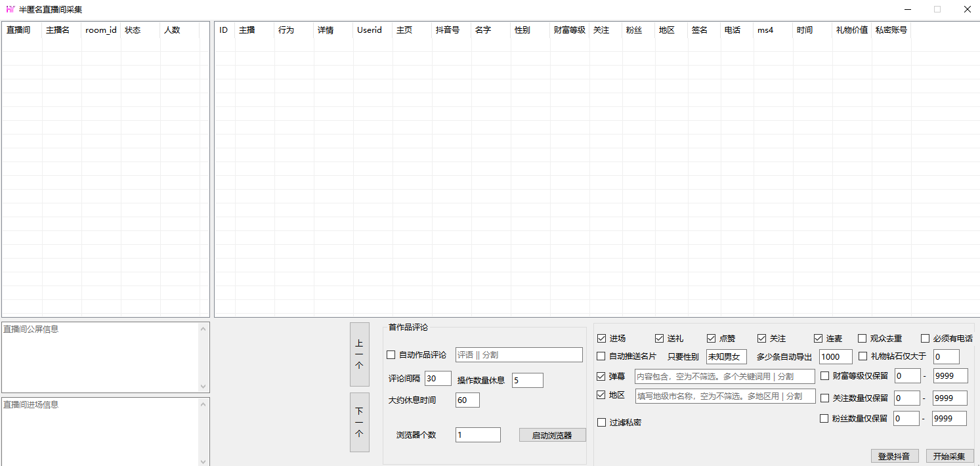Image resolution: width=980 pixels, height=466 pixels.
Task: Click the 多少条自动导出 field showing 1000
Action: click(x=836, y=357)
